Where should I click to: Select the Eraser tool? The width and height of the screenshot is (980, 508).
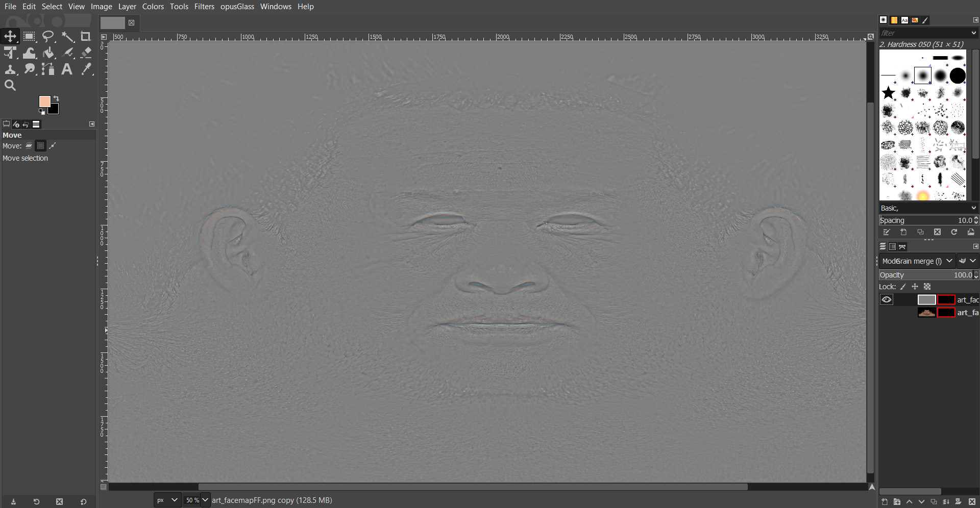86,53
